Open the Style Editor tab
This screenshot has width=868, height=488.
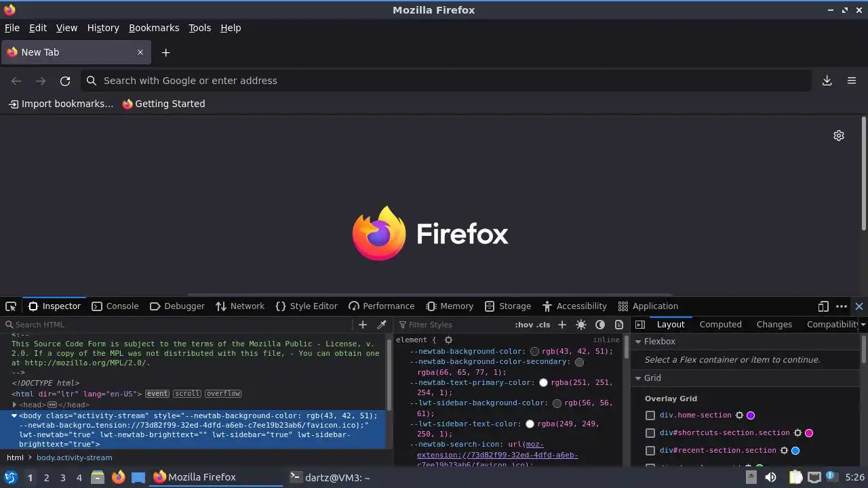tap(307, 306)
